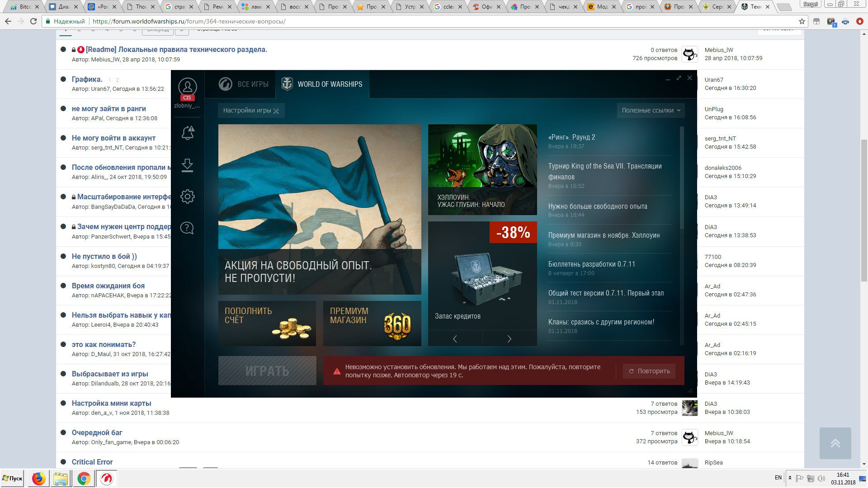Reload the forum page in Chrome
This screenshot has height=488, width=868.
(x=33, y=21)
